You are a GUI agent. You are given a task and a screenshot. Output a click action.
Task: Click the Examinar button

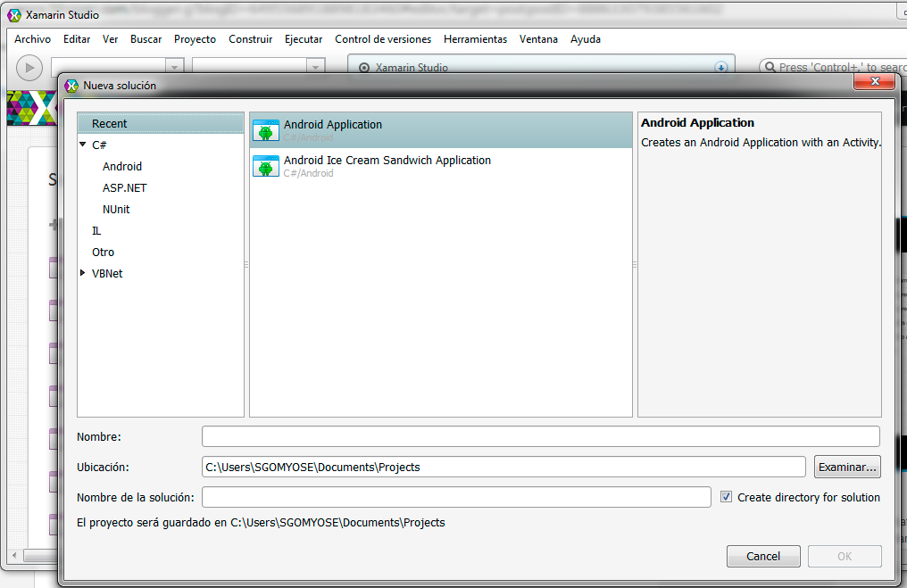click(x=846, y=466)
